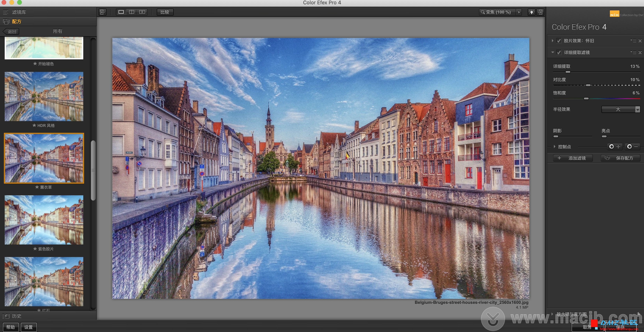Screen dimensions: 644x332
Task: Click the magnifier icon beside 变焦
Action: pyautogui.click(x=483, y=12)
